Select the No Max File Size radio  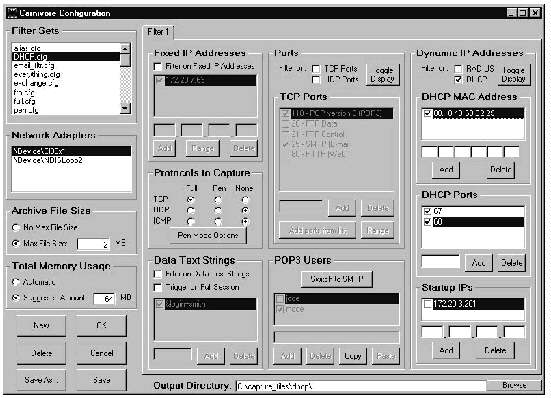click(x=16, y=228)
